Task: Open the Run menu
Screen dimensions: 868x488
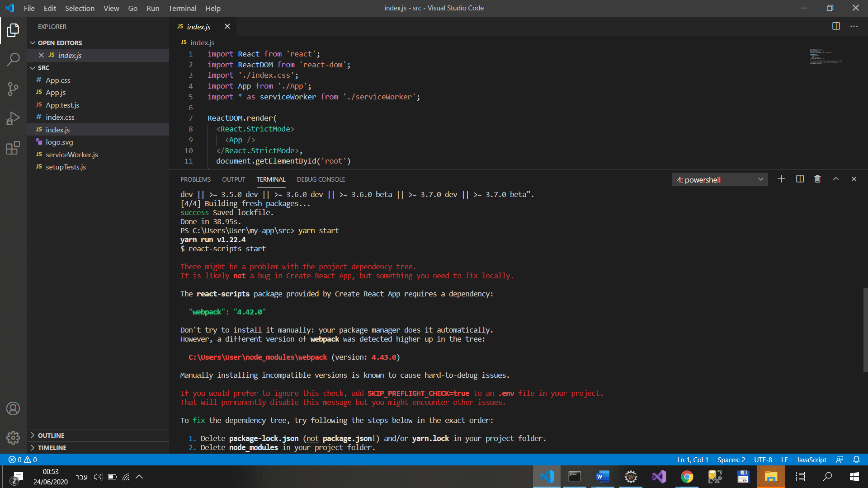Action: (153, 8)
